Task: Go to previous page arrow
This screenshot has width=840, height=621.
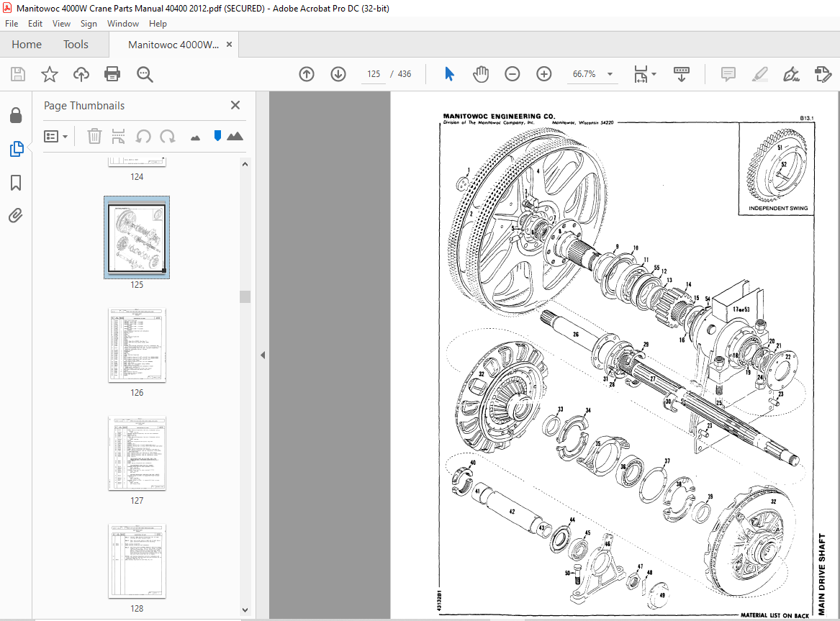Action: pyautogui.click(x=307, y=74)
